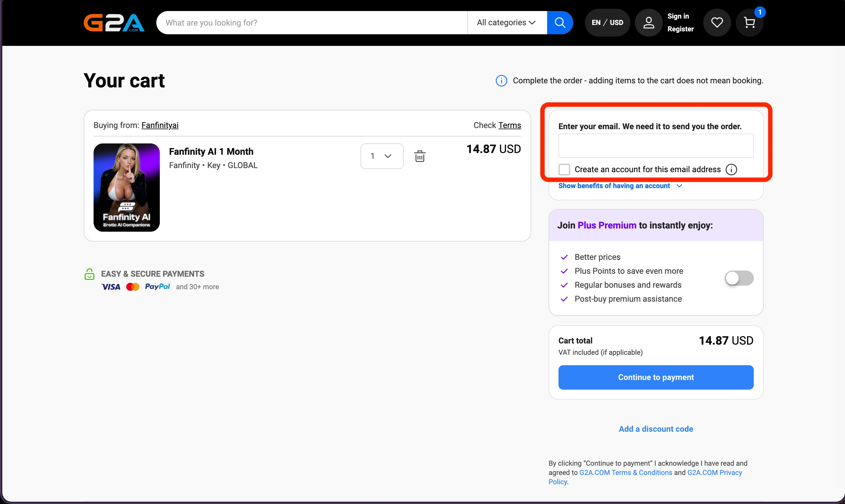This screenshot has height=504, width=845.
Task: Click the Mastercard payment logo
Action: pyautogui.click(x=133, y=287)
